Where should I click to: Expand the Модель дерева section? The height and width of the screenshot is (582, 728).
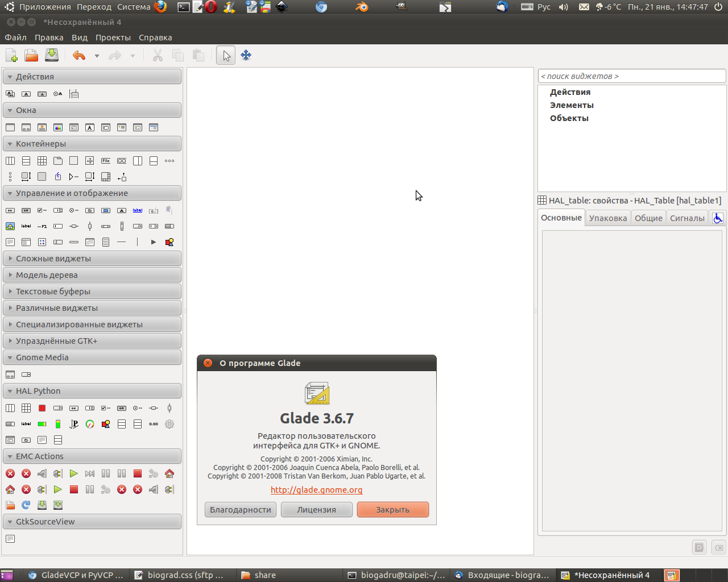coord(92,275)
